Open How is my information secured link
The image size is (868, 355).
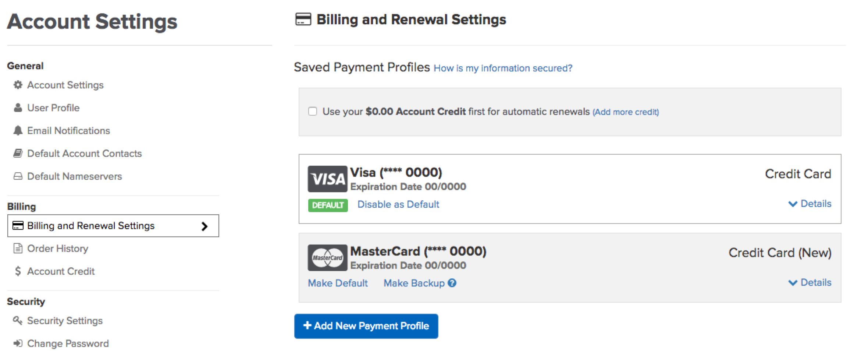[x=503, y=68]
